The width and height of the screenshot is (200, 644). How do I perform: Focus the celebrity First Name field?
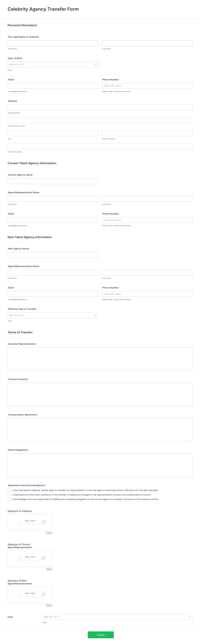(53, 43)
